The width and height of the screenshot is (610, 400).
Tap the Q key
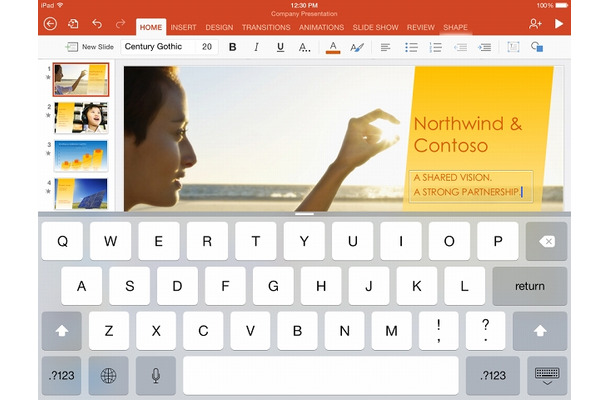62,241
